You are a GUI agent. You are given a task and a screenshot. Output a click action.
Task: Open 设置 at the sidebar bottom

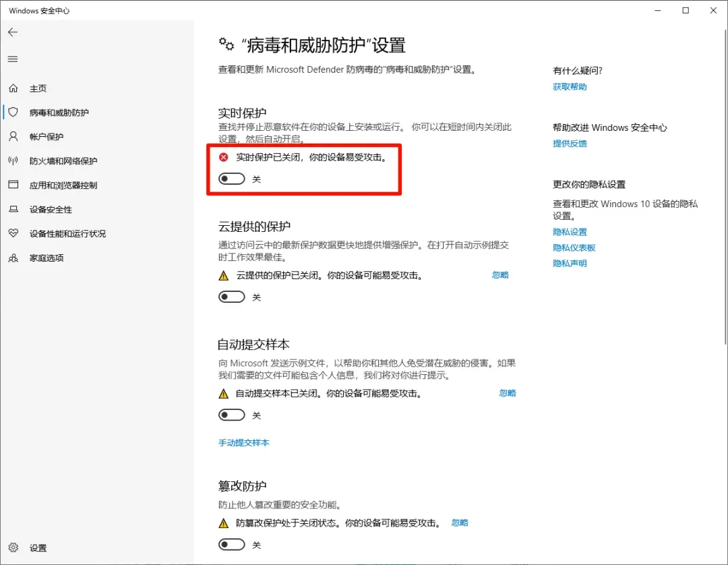click(97, 548)
